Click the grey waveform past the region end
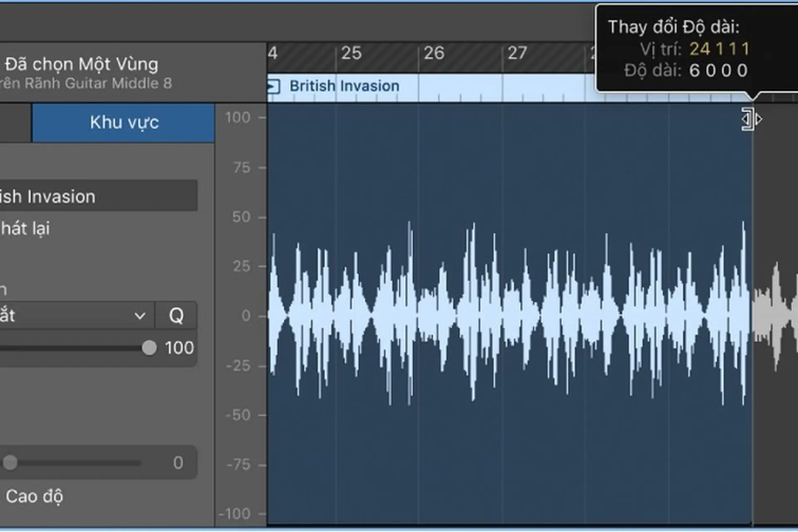 click(775, 316)
